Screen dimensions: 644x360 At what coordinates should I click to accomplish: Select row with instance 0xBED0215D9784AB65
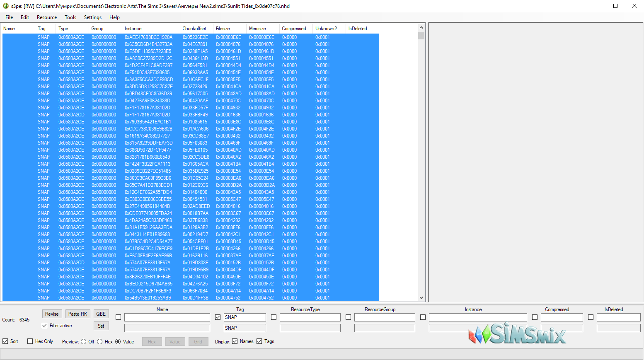pyautogui.click(x=191, y=284)
